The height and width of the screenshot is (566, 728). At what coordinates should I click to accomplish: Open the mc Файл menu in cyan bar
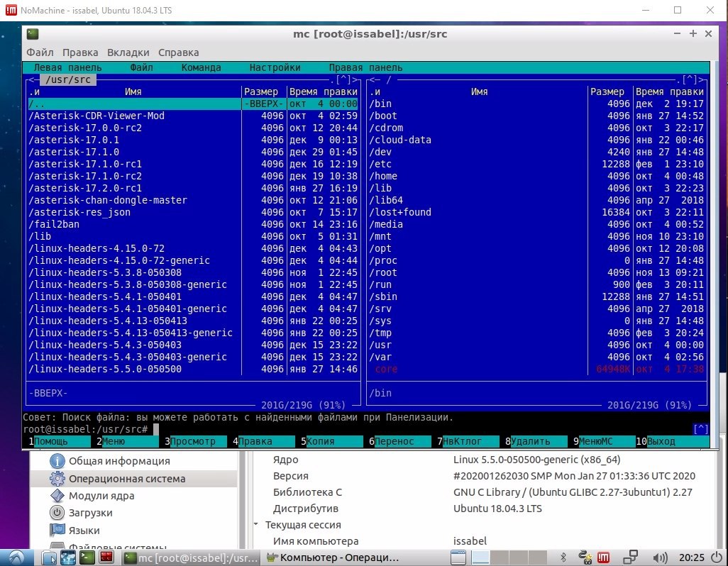point(142,67)
